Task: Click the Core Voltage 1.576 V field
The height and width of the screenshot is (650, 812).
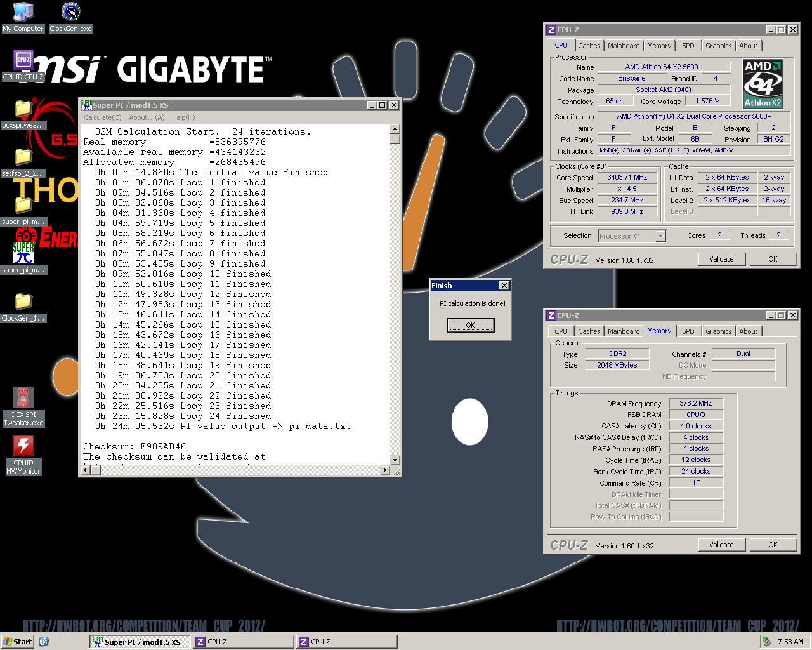Action: coord(707,102)
